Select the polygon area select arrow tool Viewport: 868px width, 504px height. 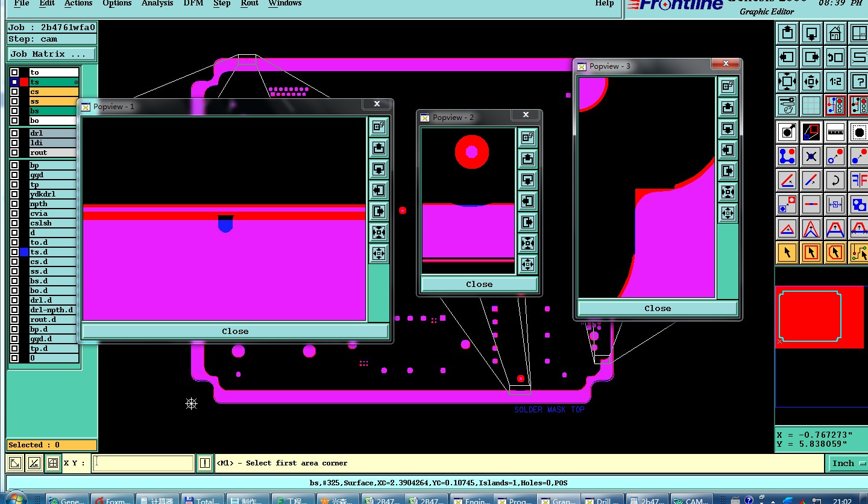pos(835,252)
